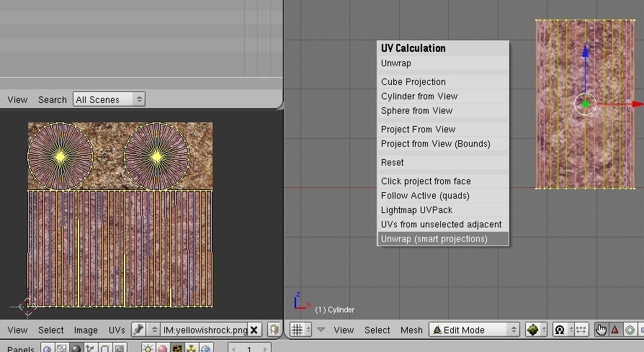Click the green center dot of manipulator
The image size is (644, 352).
pyautogui.click(x=585, y=104)
